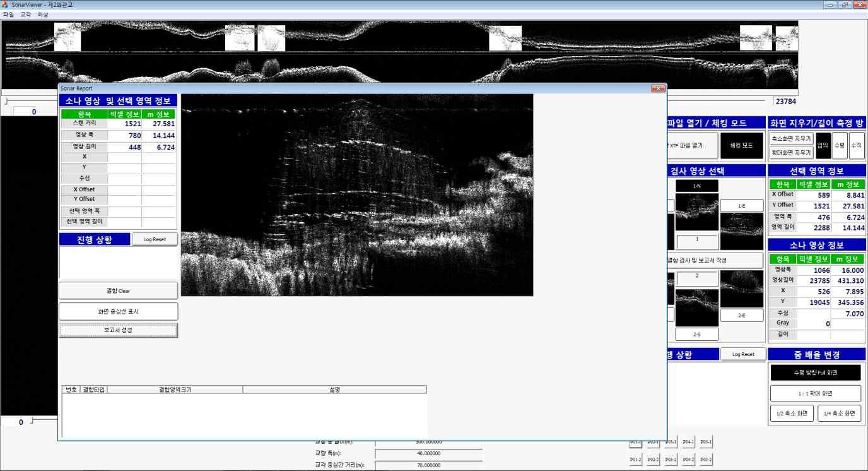Open the sonar thumbnail under 1-N
This screenshot has height=471, width=868.
tap(696, 212)
